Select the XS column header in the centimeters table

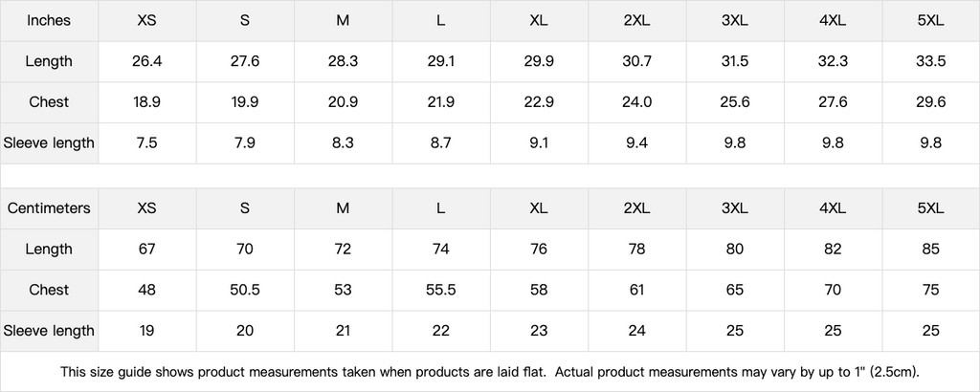pyautogui.click(x=147, y=207)
